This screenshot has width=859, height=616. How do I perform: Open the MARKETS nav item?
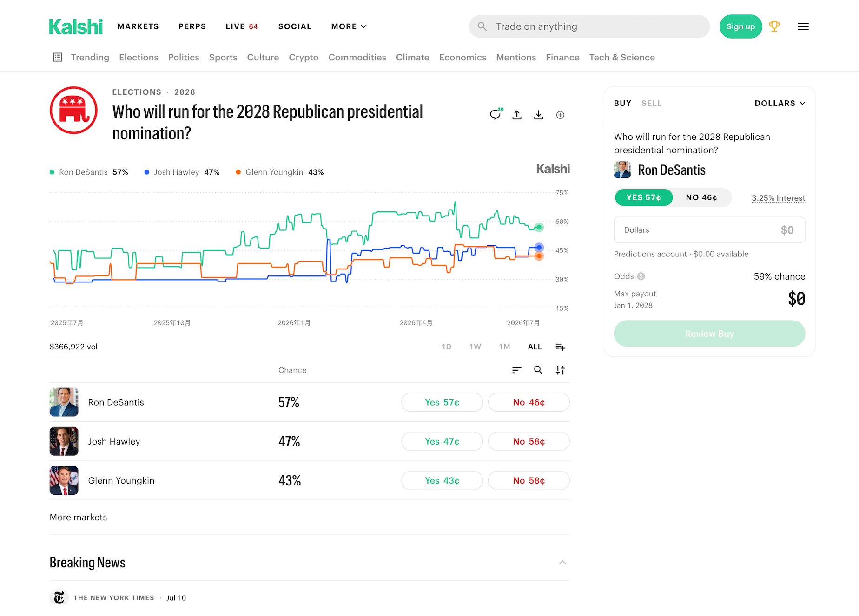(138, 26)
